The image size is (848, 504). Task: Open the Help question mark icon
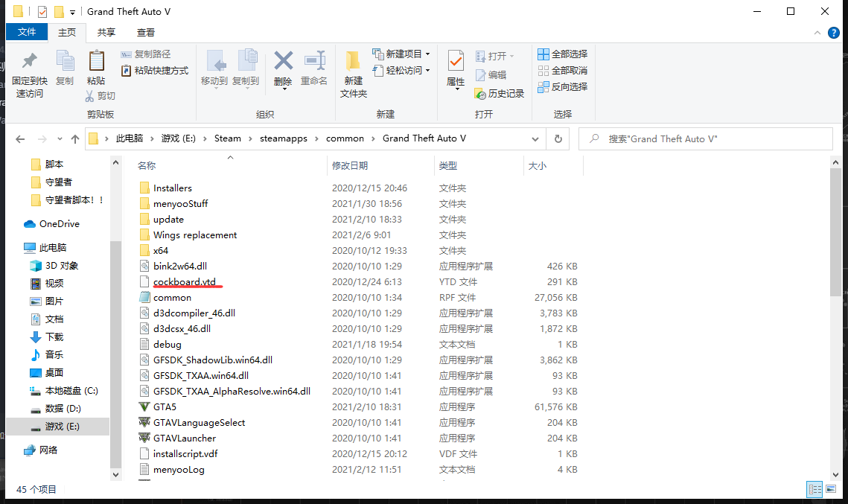(x=833, y=33)
